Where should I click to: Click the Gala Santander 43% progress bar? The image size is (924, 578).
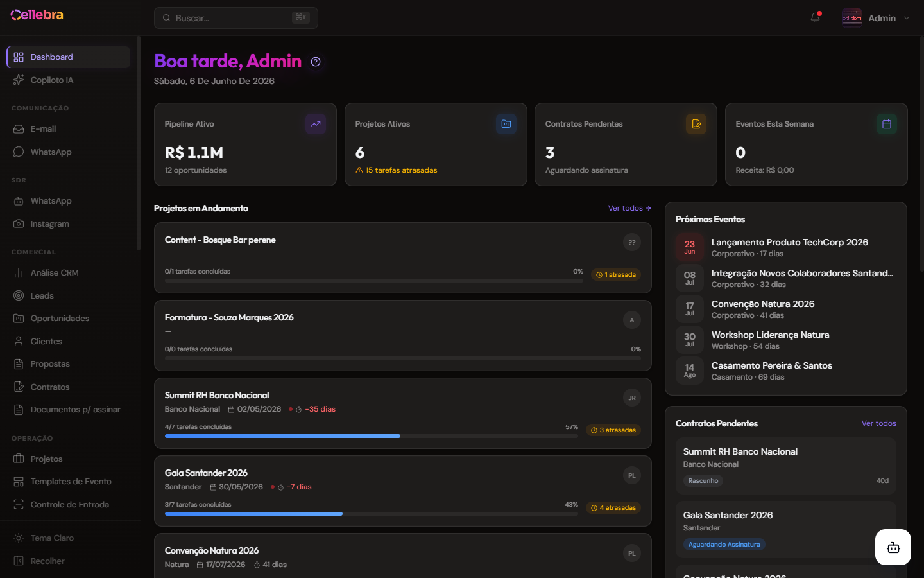click(x=372, y=514)
